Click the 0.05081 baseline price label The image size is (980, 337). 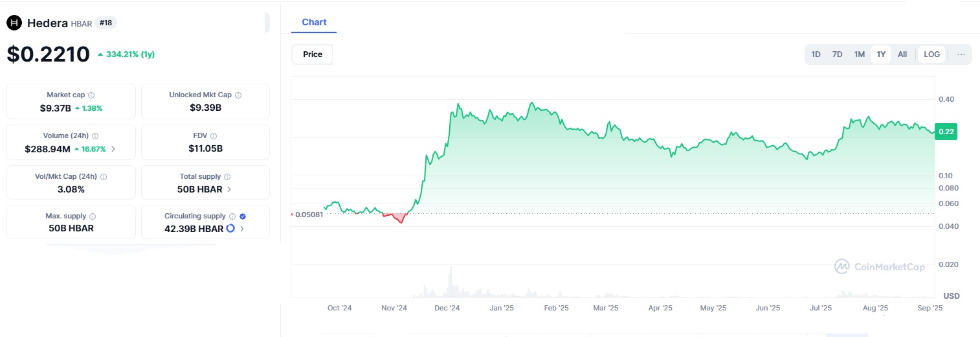[x=309, y=215]
